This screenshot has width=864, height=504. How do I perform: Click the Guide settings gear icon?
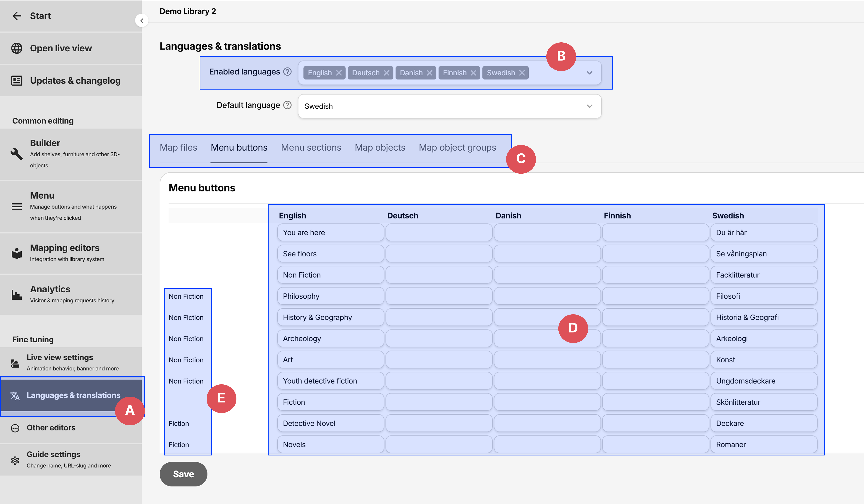[x=15, y=460]
